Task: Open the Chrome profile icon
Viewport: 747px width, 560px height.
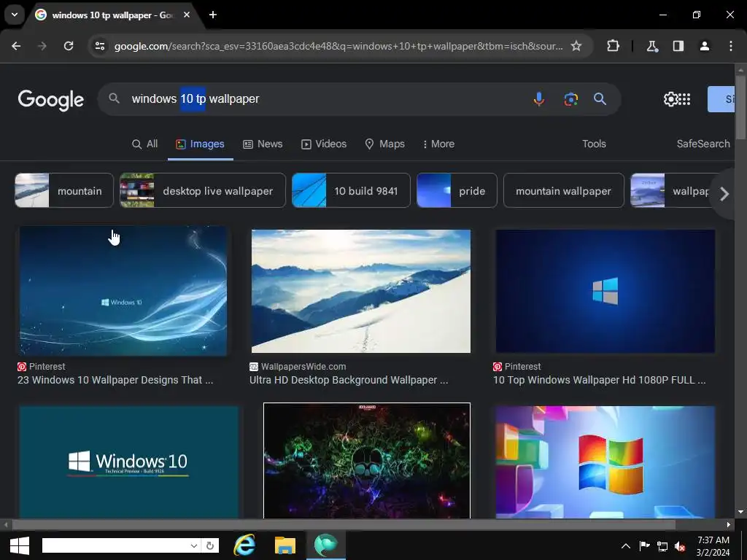Action: [x=705, y=46]
